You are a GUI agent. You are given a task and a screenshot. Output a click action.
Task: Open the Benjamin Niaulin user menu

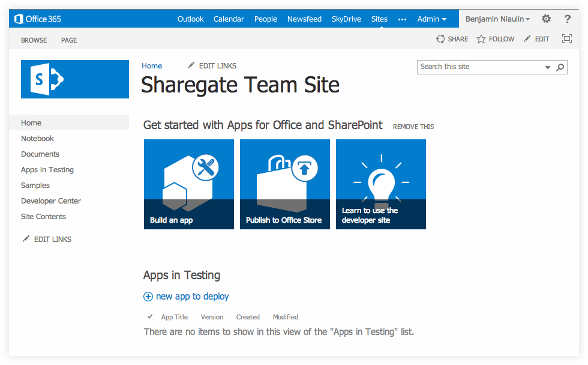[x=497, y=19]
